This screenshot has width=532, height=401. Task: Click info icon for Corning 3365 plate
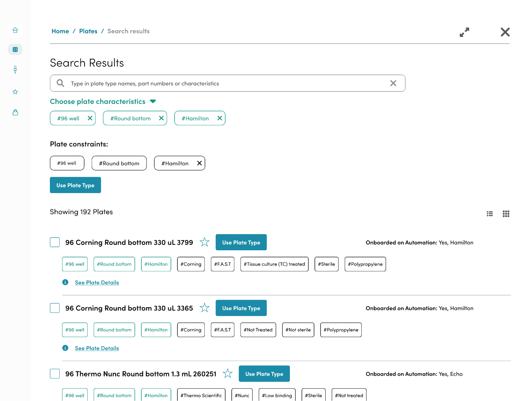click(x=65, y=348)
